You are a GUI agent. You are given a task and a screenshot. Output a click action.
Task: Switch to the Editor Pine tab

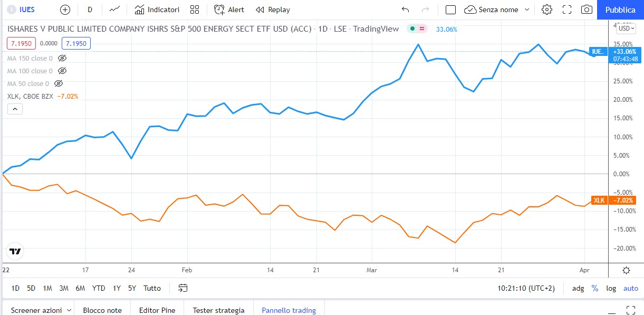157,310
